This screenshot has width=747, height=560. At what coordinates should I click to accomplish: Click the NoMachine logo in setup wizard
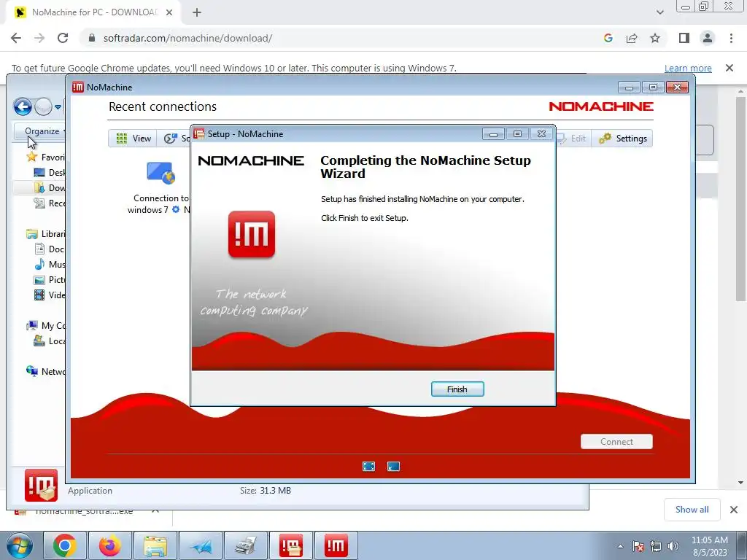click(x=252, y=234)
